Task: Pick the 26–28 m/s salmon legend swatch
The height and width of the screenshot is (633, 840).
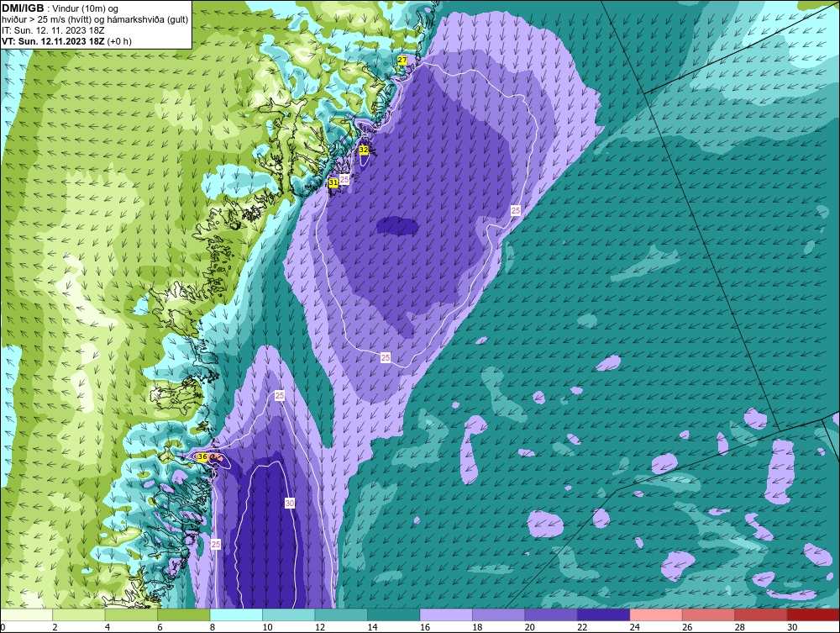Action: point(709,615)
